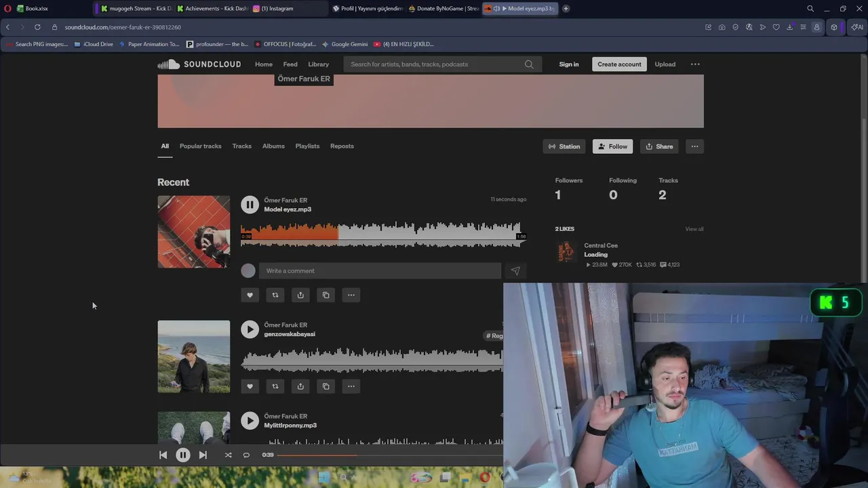Open the three-dot menu beside Upload

coord(695,64)
